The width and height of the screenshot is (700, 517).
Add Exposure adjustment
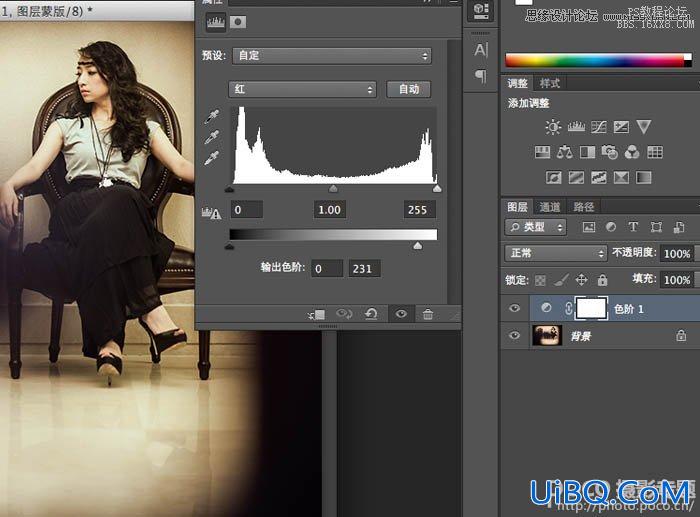pos(621,127)
